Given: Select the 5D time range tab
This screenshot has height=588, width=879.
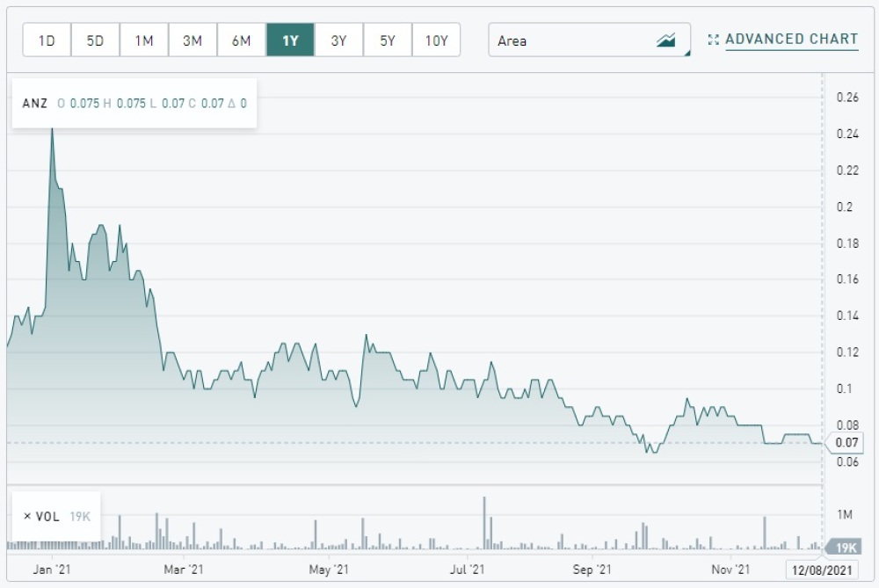Looking at the screenshot, I should 95,40.
